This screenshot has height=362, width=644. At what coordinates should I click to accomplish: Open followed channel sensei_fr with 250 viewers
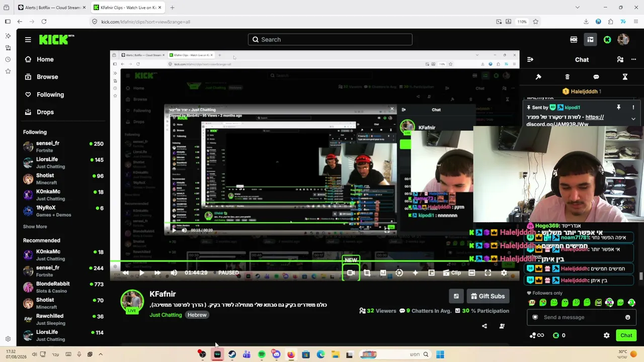pyautogui.click(x=63, y=147)
